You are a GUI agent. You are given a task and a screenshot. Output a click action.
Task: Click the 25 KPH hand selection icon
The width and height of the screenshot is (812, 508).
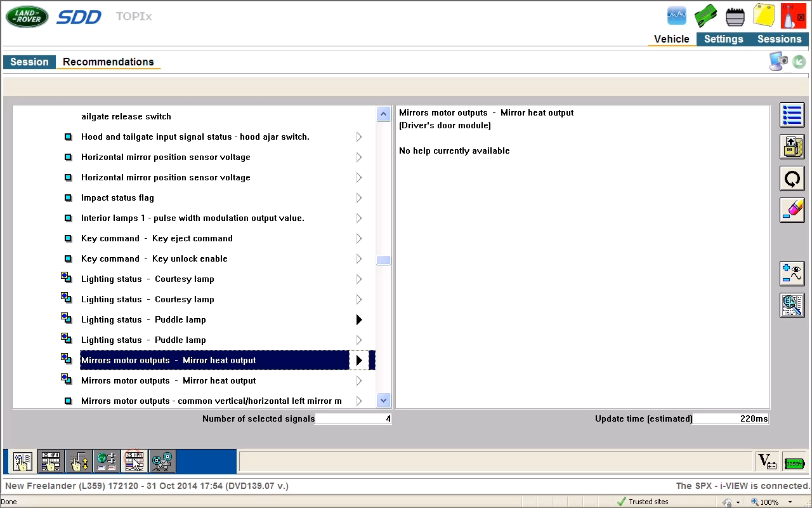click(51, 462)
